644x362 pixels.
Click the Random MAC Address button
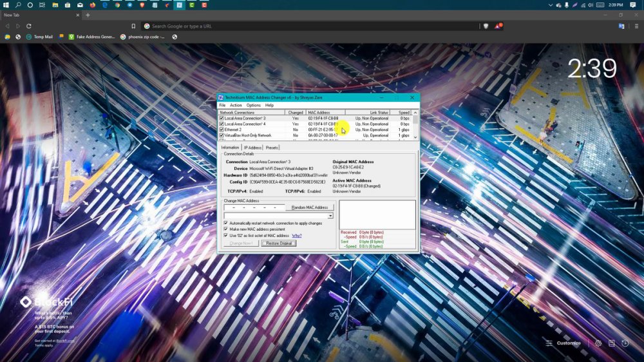(x=310, y=207)
